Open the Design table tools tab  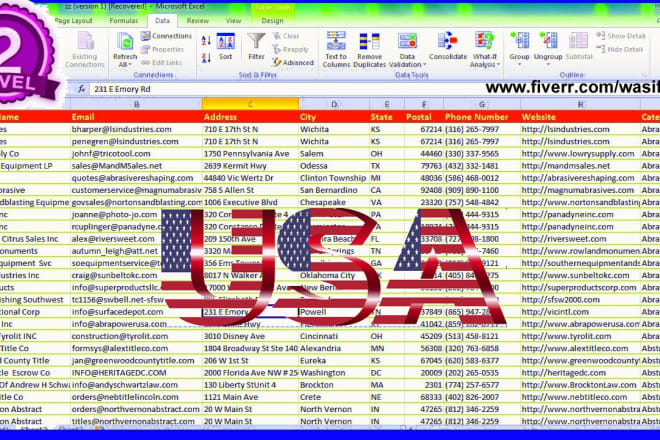point(272,20)
